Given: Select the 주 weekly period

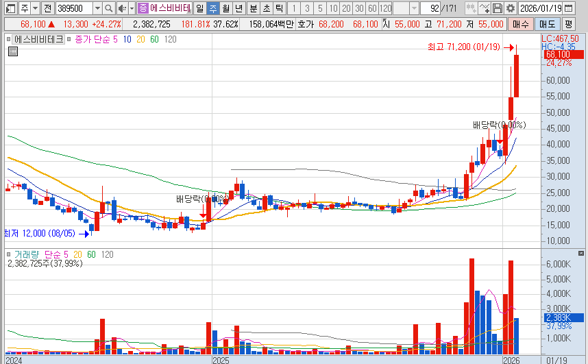Looking at the screenshot, I should pos(213,8).
